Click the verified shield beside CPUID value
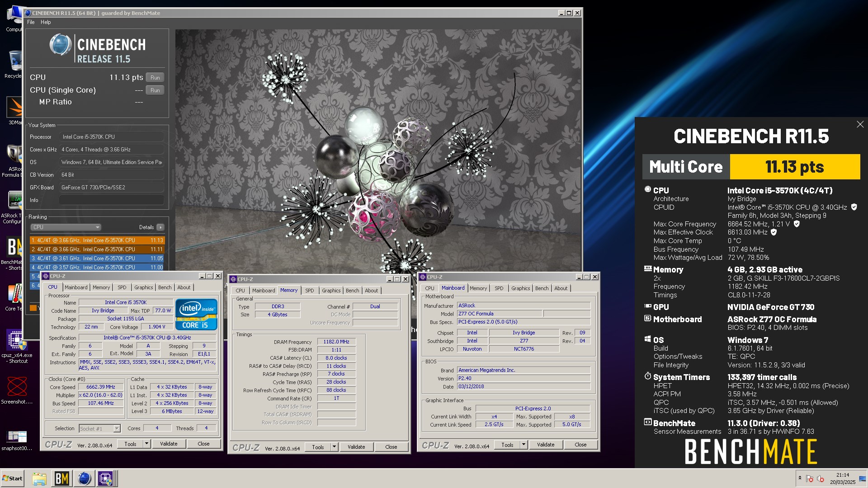This screenshot has height=488, width=868. tap(854, 207)
